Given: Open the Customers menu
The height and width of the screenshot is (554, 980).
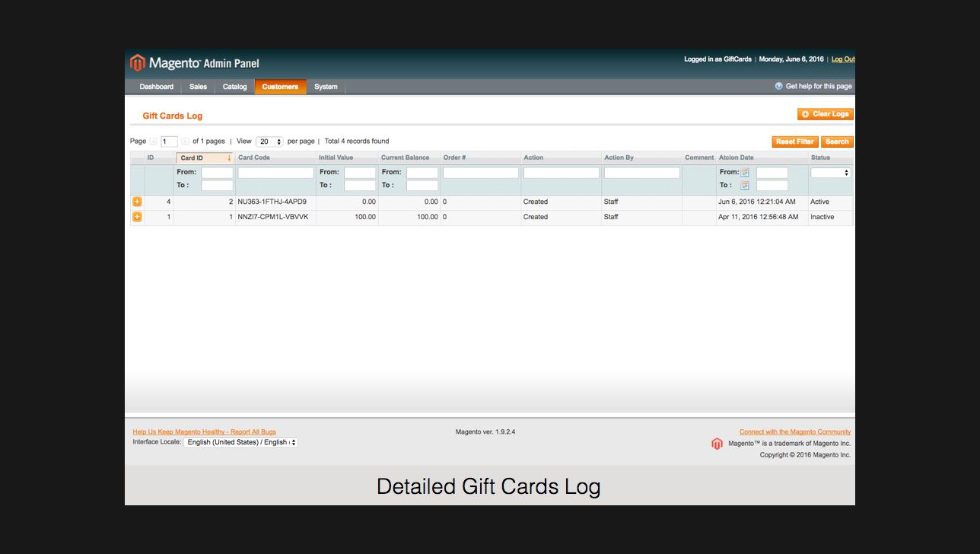Looking at the screenshot, I should coord(280,87).
